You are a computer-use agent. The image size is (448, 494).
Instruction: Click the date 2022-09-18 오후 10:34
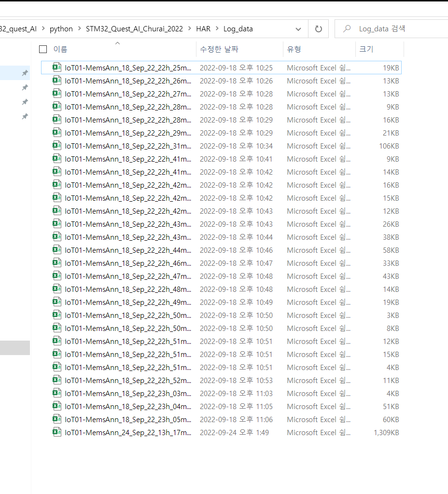coord(236,146)
